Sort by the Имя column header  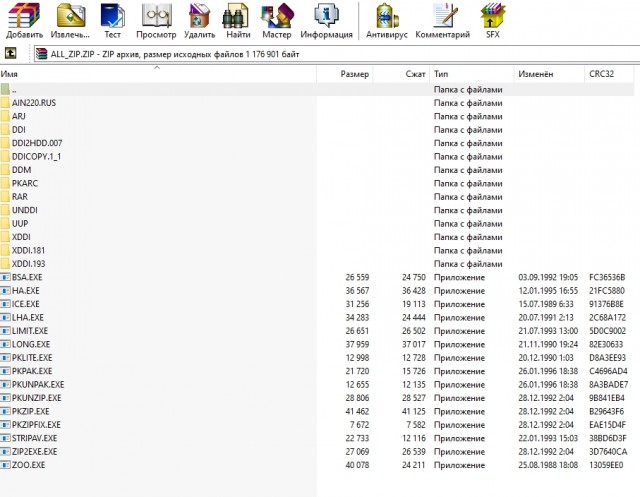(158, 74)
